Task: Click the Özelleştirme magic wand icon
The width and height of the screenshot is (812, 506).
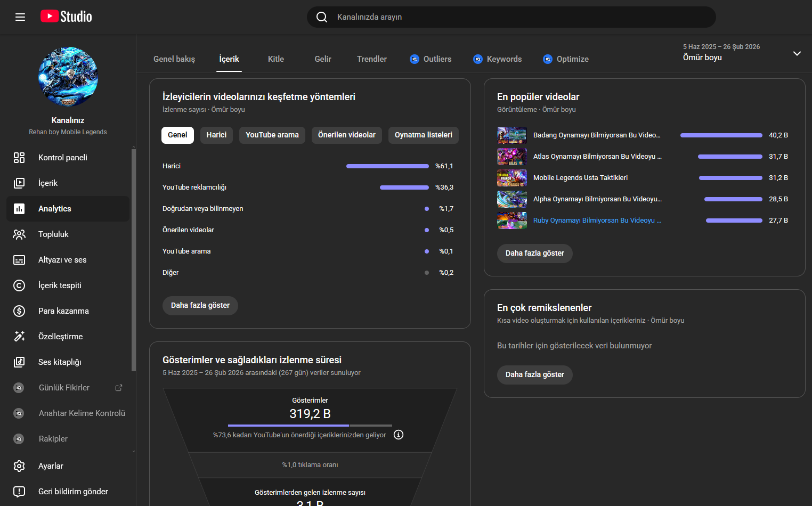Action: [x=19, y=337]
